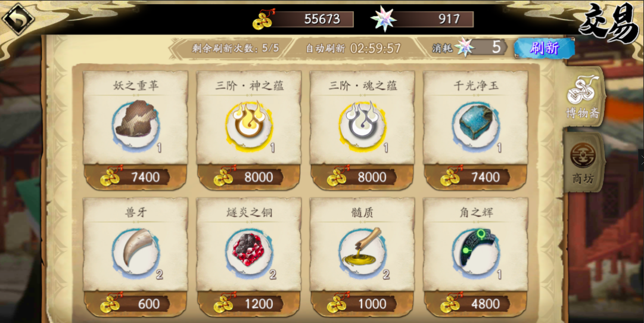
Task: Click the 剩余刷新次数 5/5 counter
Action: [235, 48]
